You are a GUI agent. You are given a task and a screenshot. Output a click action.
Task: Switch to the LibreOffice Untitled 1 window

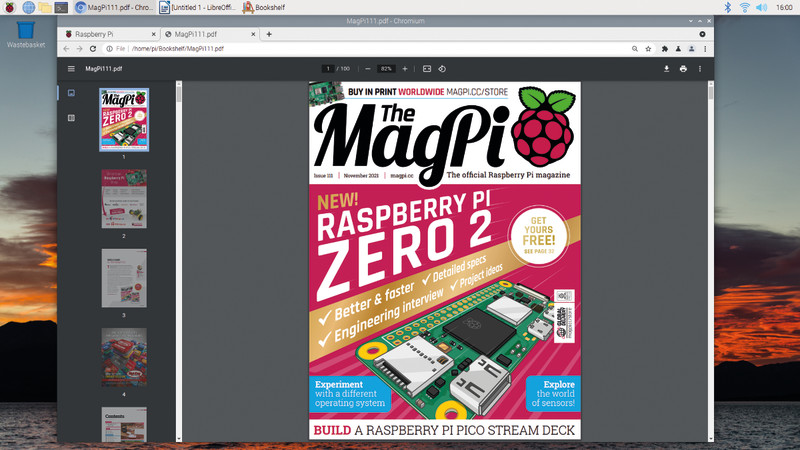pos(197,7)
